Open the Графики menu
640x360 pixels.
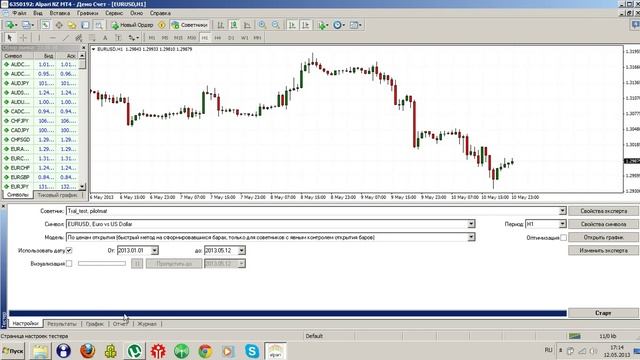pyautogui.click(x=87, y=13)
